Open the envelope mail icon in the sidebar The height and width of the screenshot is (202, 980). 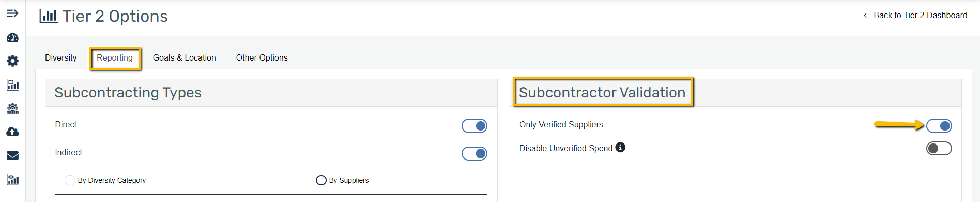(x=12, y=155)
